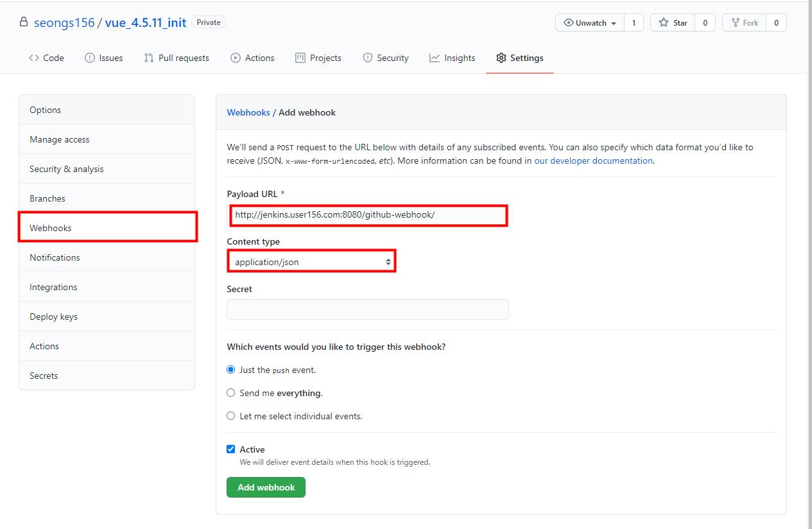Click the Add webhook green button

click(x=266, y=487)
